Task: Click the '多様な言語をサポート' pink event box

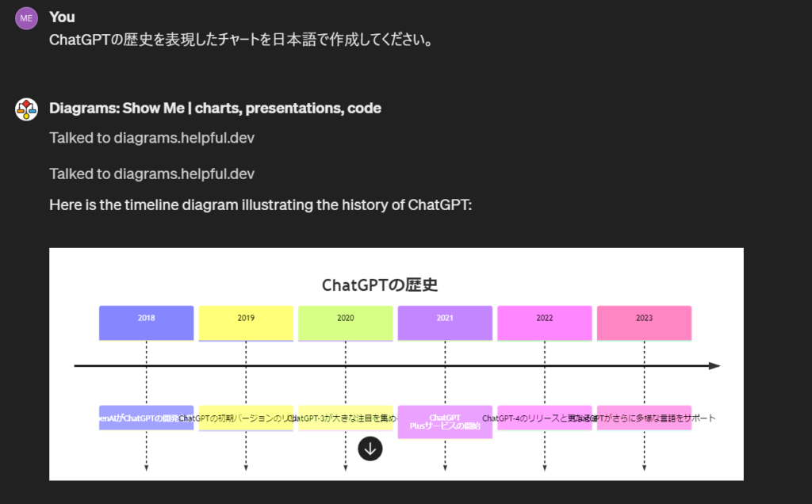Action: pos(644,418)
